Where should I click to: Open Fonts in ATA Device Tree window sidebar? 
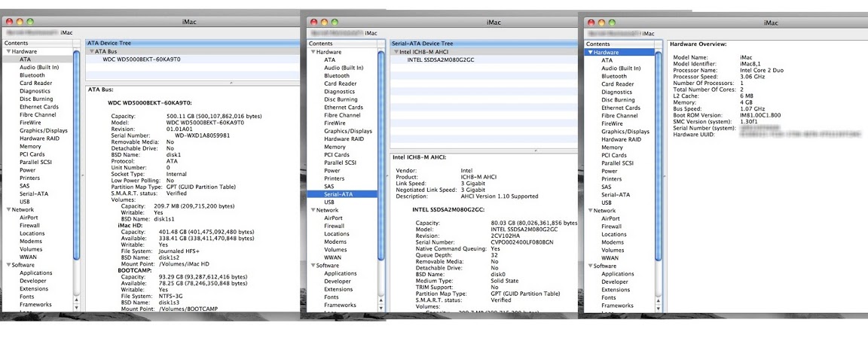27,297
